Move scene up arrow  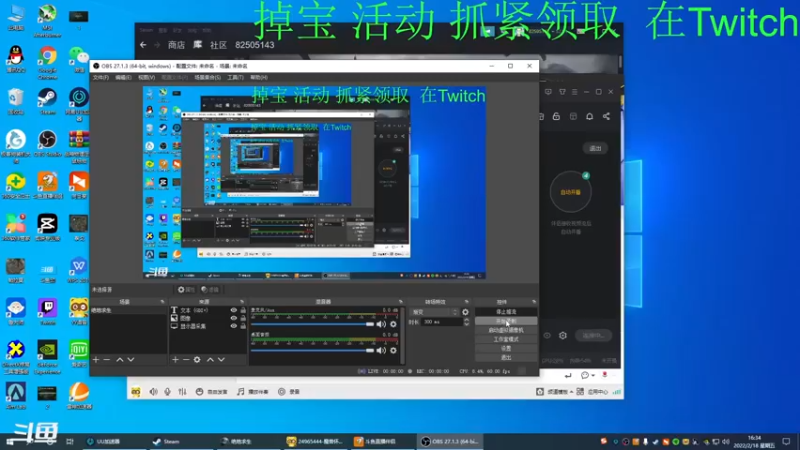(120, 360)
